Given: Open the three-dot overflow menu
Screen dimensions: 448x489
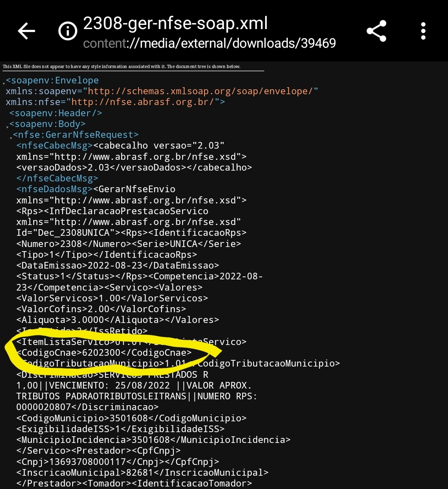Looking at the screenshot, I should (423, 31).
